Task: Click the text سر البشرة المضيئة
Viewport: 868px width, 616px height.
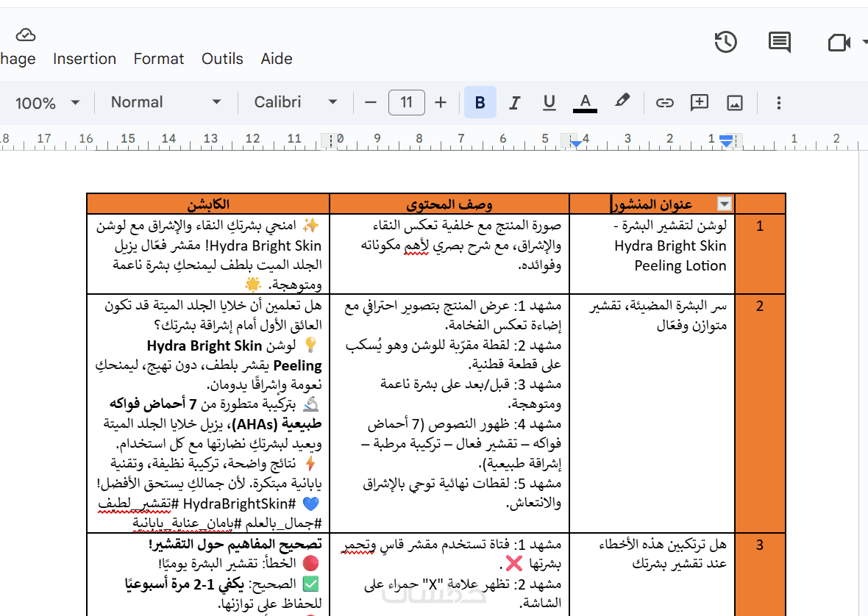Action: coord(680,306)
